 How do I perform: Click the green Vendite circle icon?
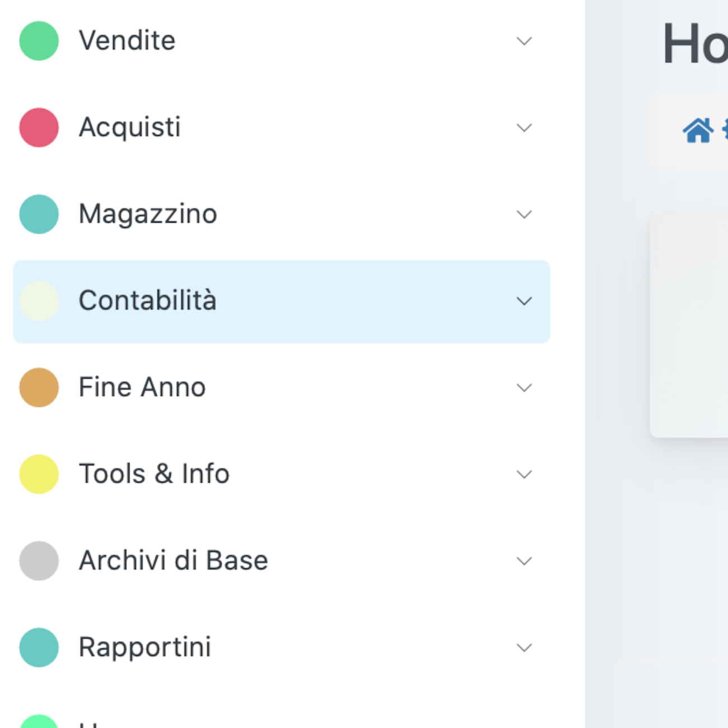coord(39,41)
